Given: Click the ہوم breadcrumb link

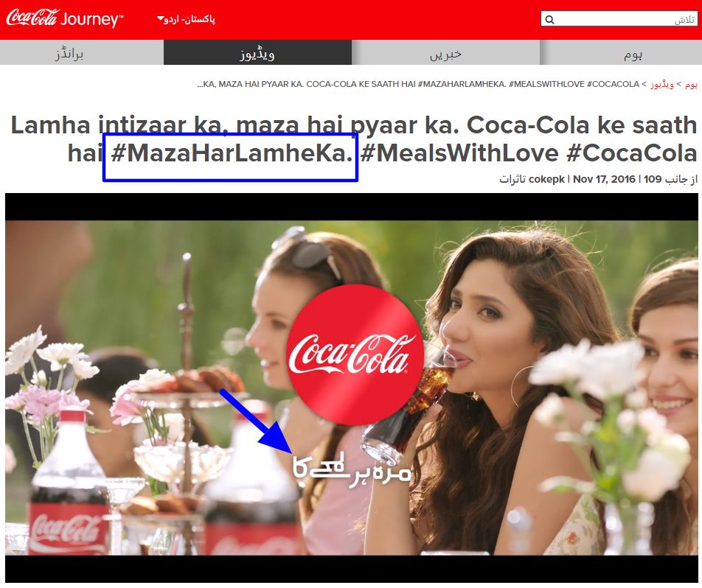Looking at the screenshot, I should point(691,85).
